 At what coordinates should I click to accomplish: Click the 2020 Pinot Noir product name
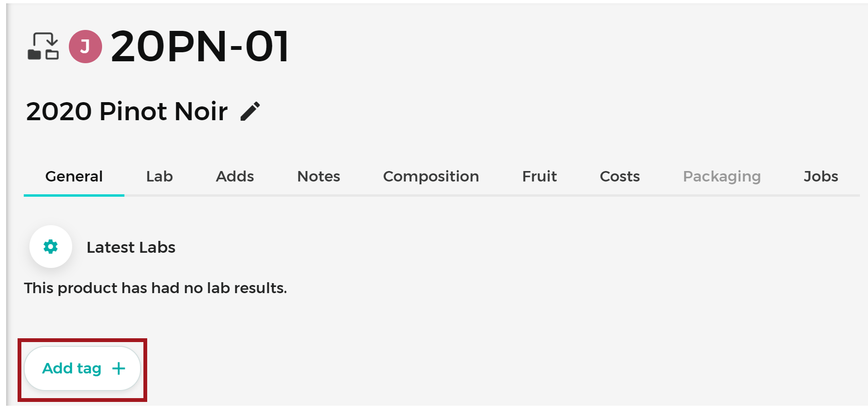tap(127, 111)
